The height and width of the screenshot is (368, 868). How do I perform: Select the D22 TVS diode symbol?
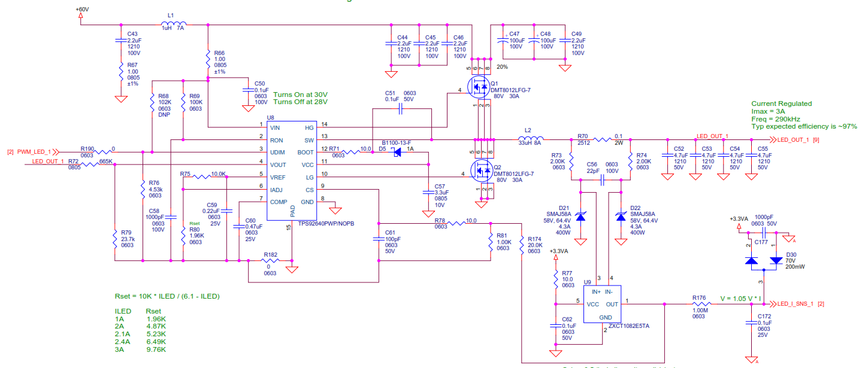(621, 217)
